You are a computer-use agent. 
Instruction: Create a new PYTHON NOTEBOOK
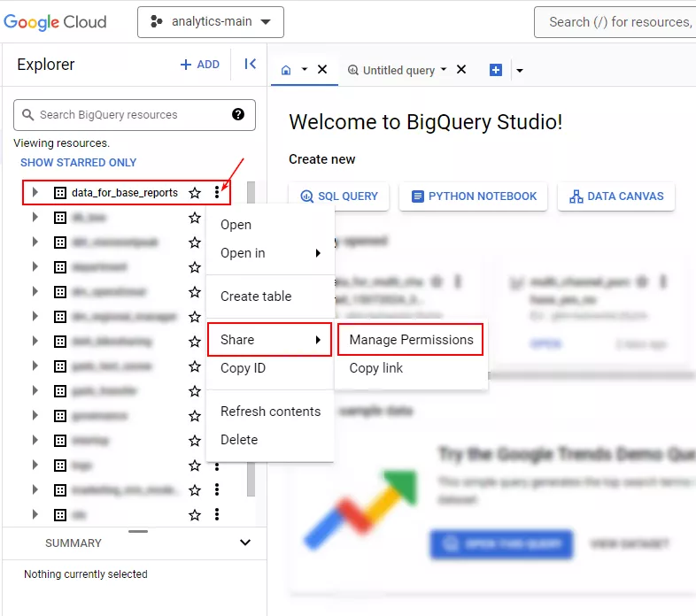(x=473, y=196)
